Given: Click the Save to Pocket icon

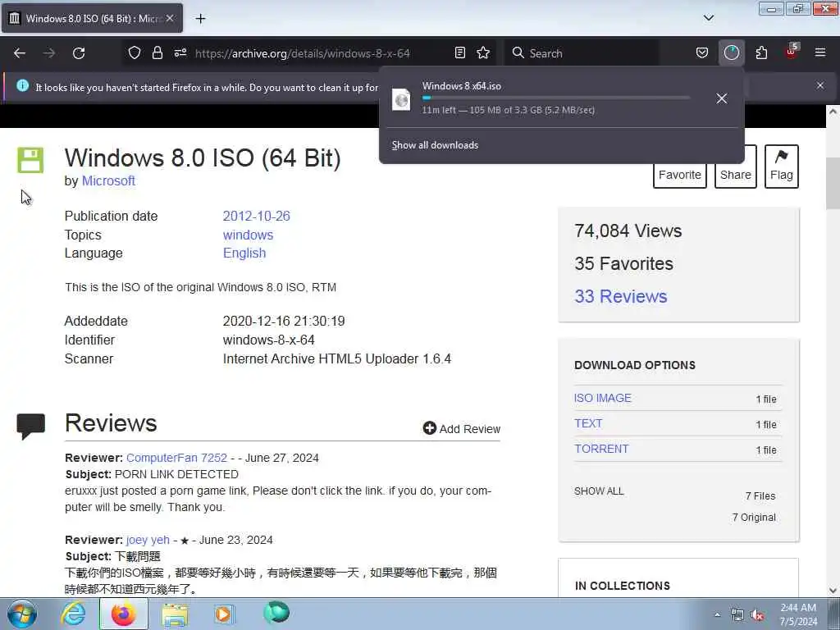Looking at the screenshot, I should pos(702,52).
